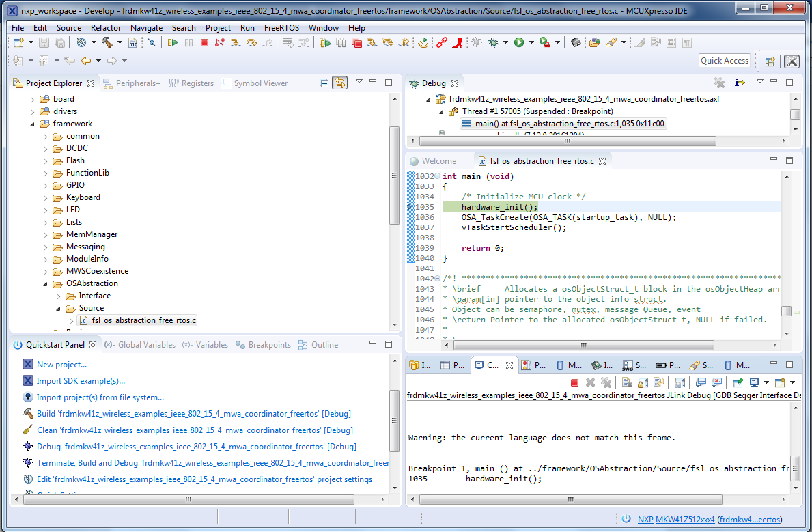812x532 pixels.
Task: Click the green Run button in toolbar
Action: click(x=519, y=43)
